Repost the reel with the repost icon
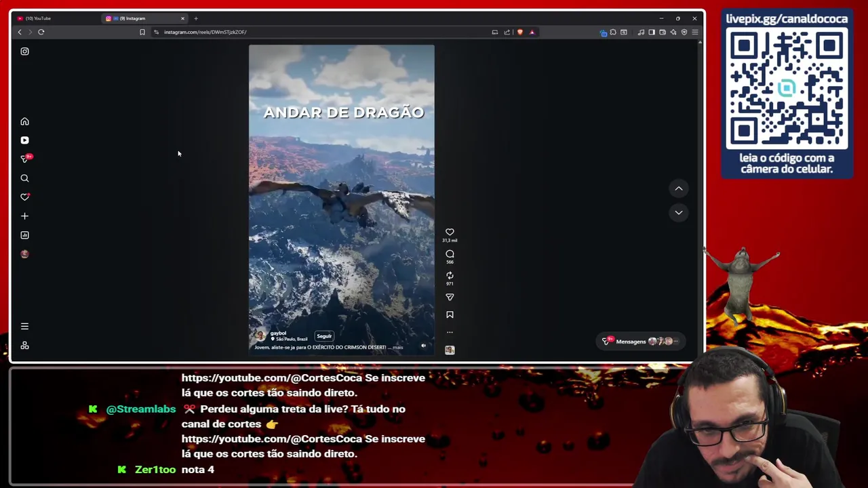Viewport: 868px width, 488px height. click(450, 275)
